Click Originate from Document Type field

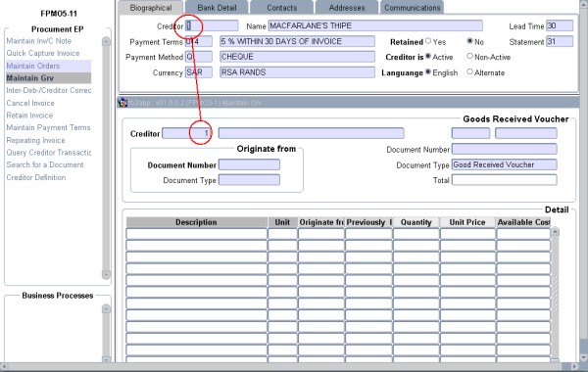[x=249, y=180]
